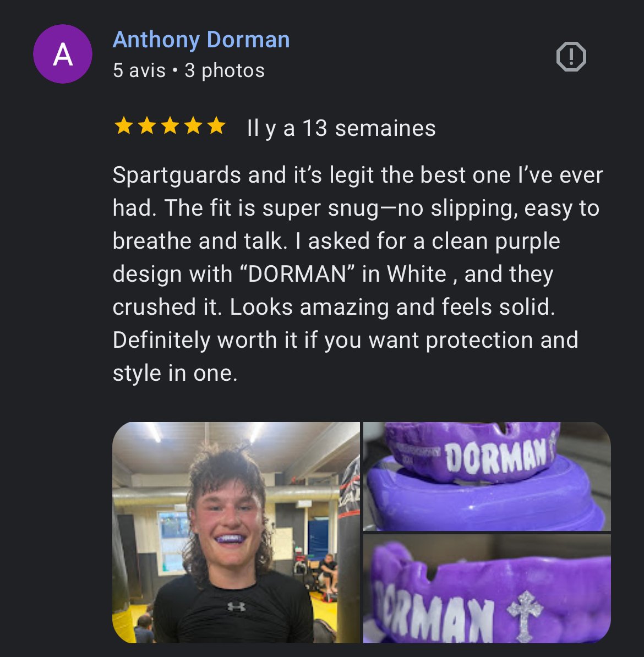Open the photo of smiling man wearing mouthguard
Image resolution: width=644 pixels, height=657 pixels.
(x=236, y=532)
